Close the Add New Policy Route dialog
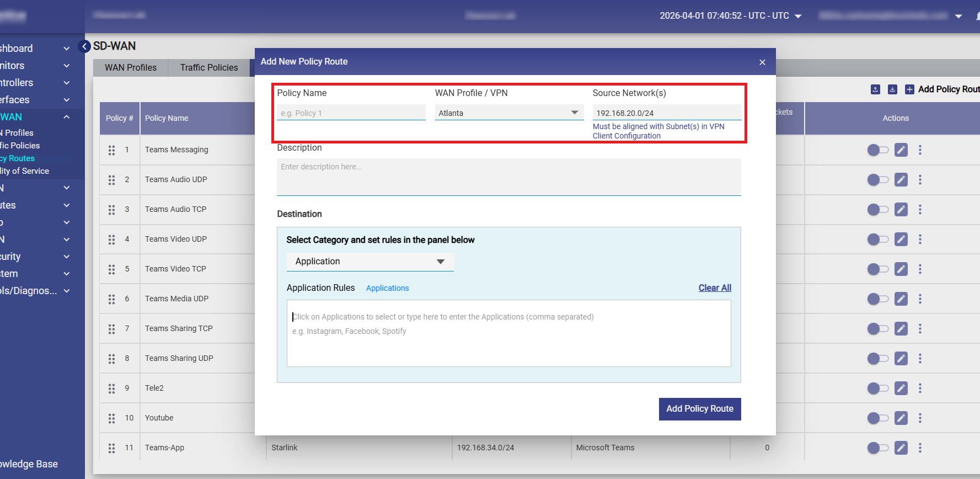Screen dimensions: 980x479 coord(762,62)
